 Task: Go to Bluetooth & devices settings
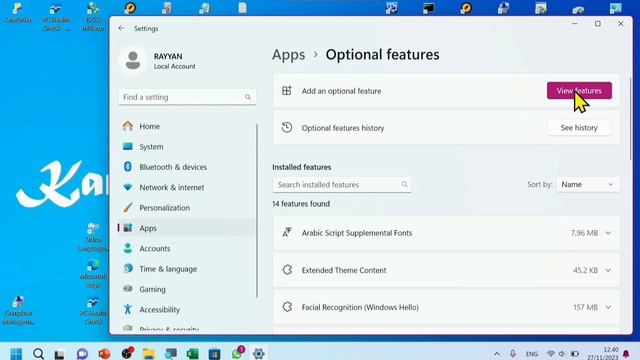187,167
